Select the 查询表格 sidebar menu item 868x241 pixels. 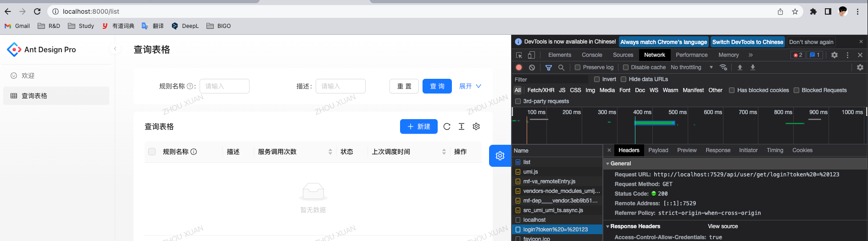57,96
